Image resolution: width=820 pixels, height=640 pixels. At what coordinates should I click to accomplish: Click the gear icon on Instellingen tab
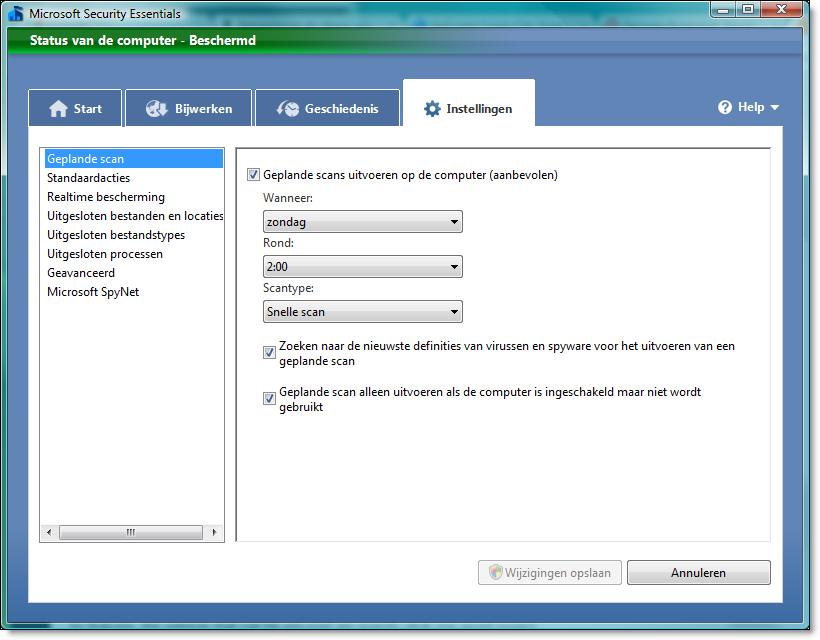(432, 109)
